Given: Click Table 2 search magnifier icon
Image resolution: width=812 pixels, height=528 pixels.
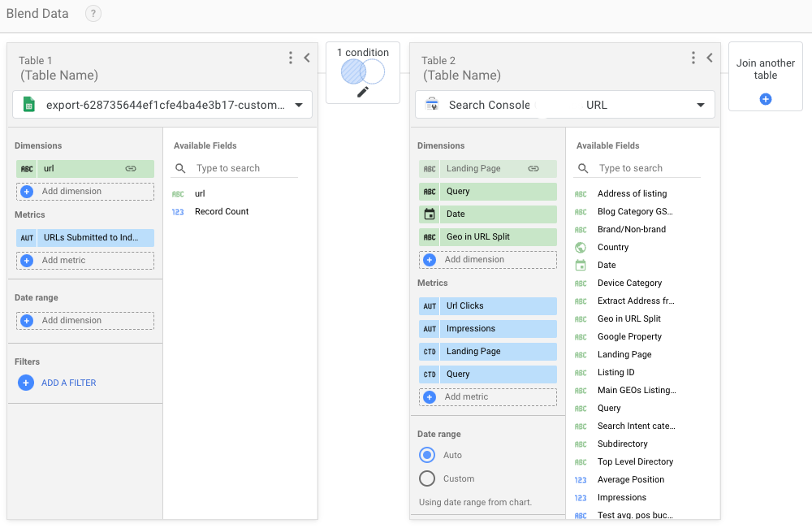Looking at the screenshot, I should pos(583,168).
